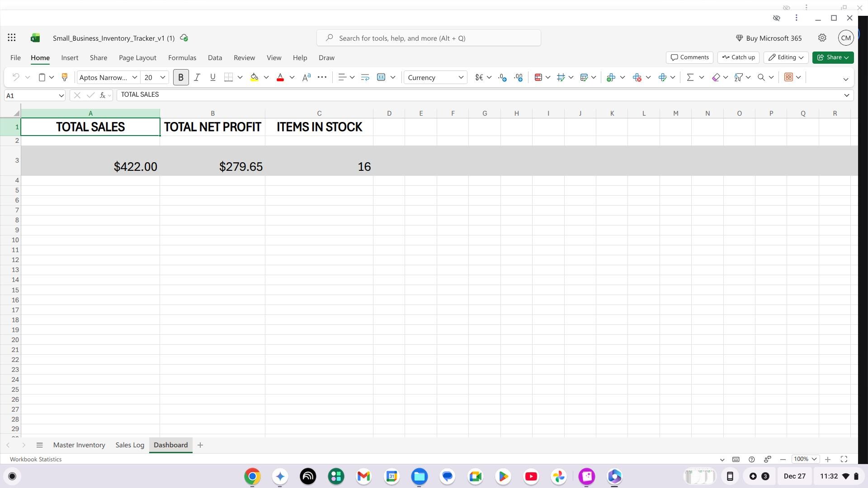This screenshot has width=868, height=488.
Task: Switch to Sales Log sheet
Action: tap(130, 445)
